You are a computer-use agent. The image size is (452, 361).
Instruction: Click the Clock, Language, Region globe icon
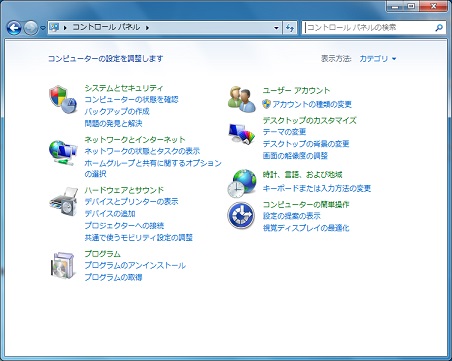click(242, 183)
